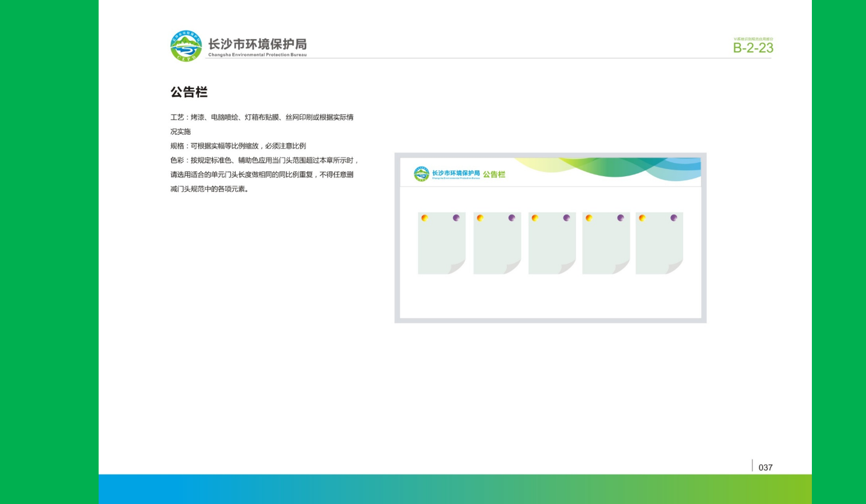Click the page number '037'
This screenshot has height=504, width=866.
point(766,467)
